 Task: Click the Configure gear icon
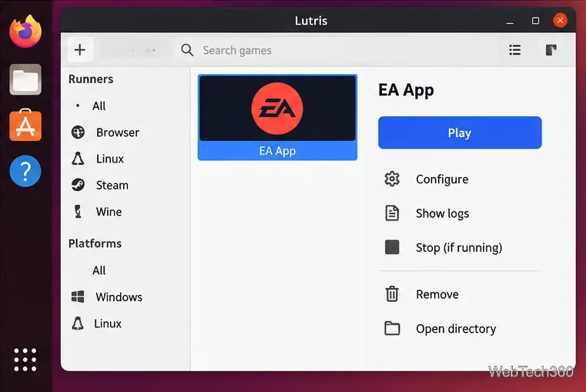(x=392, y=179)
